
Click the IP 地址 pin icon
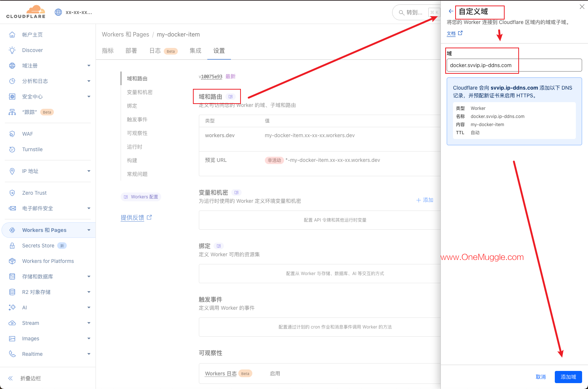12,171
